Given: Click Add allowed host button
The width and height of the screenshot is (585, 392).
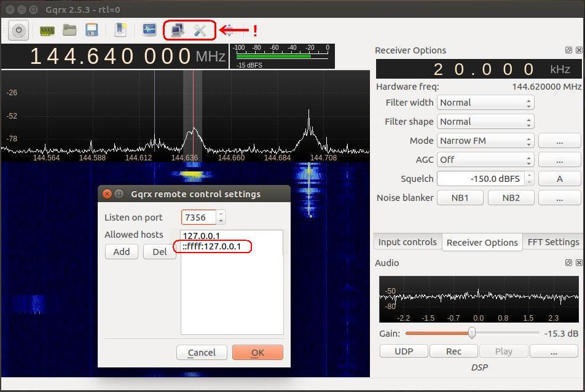Looking at the screenshot, I should click(x=122, y=252).
